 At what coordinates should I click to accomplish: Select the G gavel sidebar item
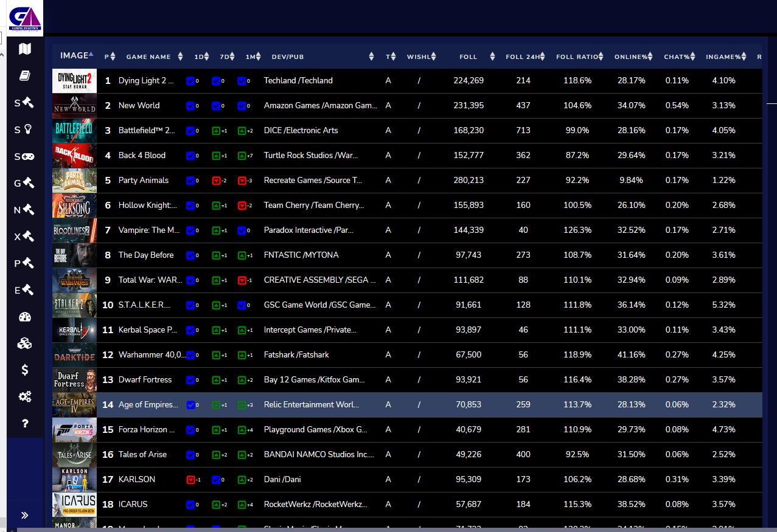point(24,182)
